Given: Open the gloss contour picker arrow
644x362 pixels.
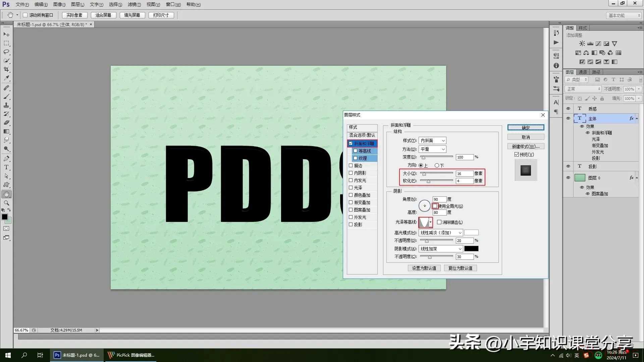Looking at the screenshot, I should tap(431, 222).
